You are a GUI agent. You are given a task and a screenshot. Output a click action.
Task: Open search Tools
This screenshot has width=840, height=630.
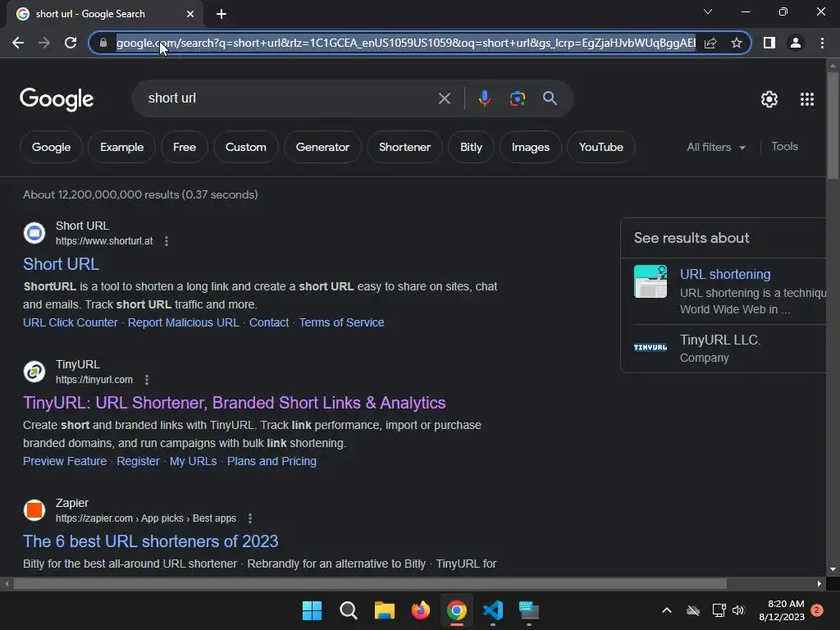pyautogui.click(x=784, y=146)
